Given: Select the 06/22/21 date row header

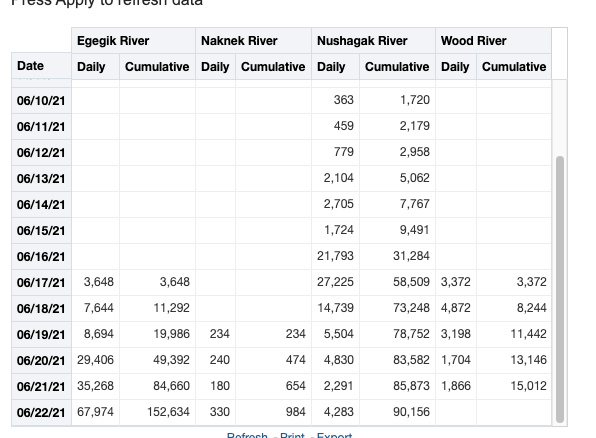Looking at the screenshot, I should [x=41, y=413].
